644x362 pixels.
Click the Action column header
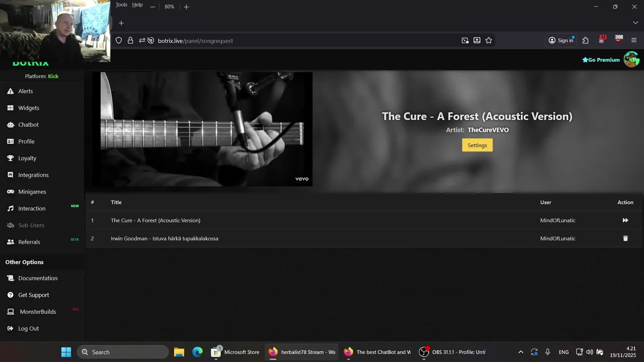625,202
